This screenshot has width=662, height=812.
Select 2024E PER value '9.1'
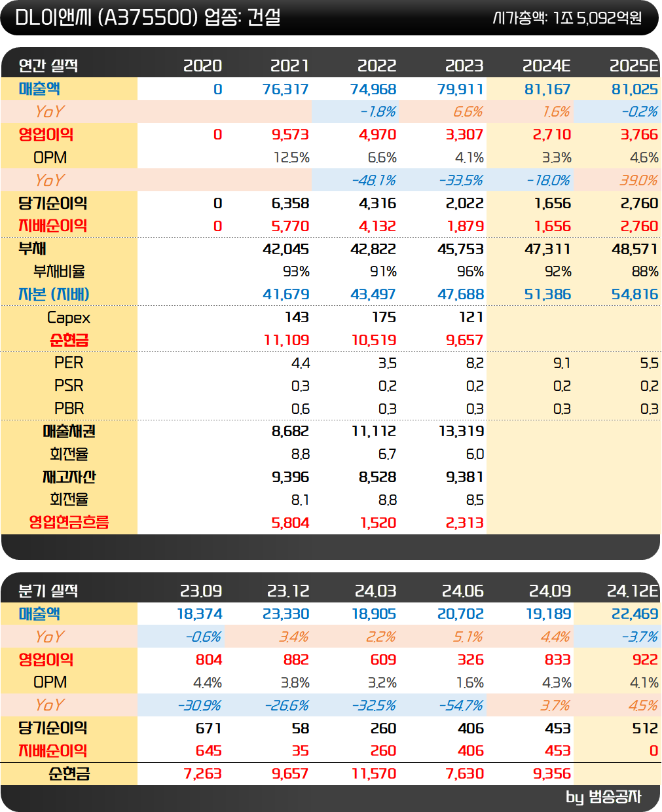click(562, 363)
